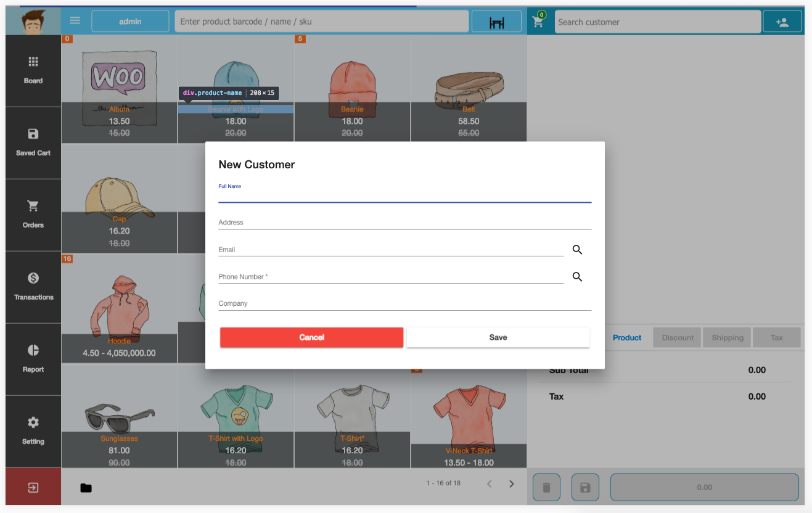Click the save cart floppy icon
This screenshot has height=513, width=812.
pos(585,488)
